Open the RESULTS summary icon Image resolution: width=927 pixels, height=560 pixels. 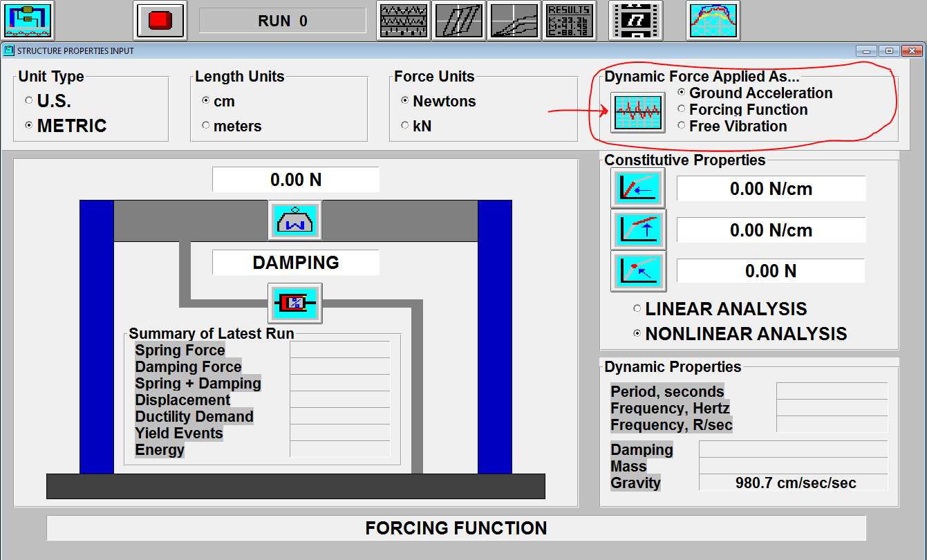[569, 21]
